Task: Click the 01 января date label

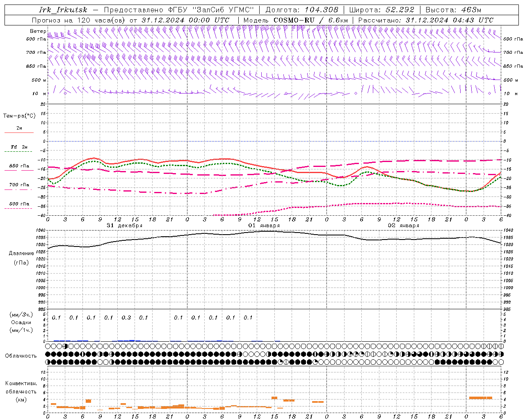Action: pos(264,226)
